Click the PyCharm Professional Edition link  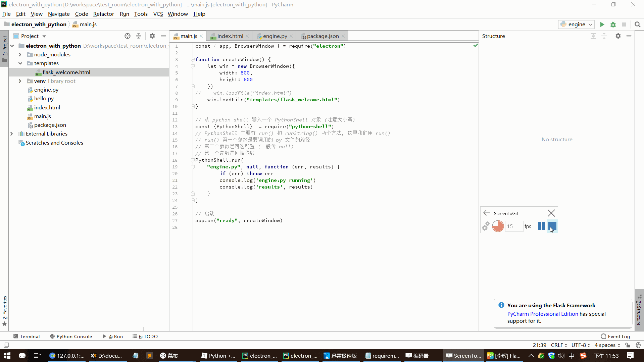(x=542, y=314)
